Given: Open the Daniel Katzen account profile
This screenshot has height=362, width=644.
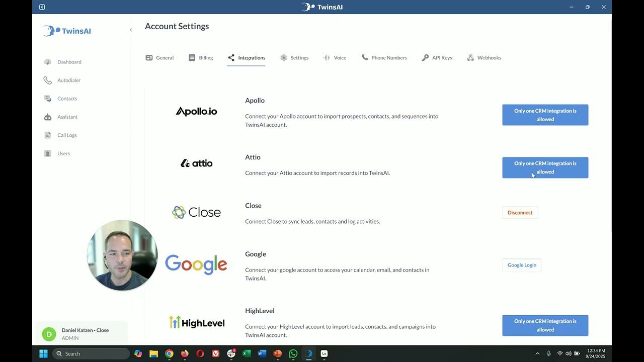Looking at the screenshot, I should (x=80, y=334).
